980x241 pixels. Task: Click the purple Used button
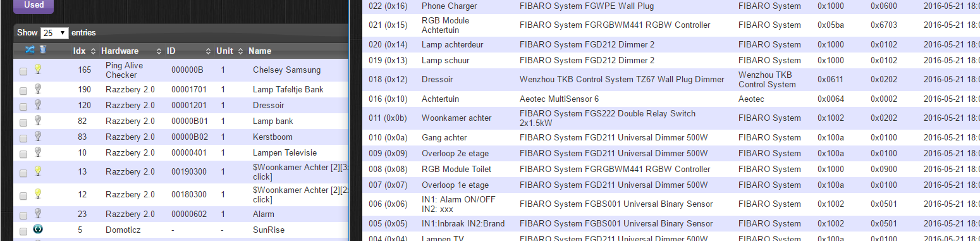(34, 5)
